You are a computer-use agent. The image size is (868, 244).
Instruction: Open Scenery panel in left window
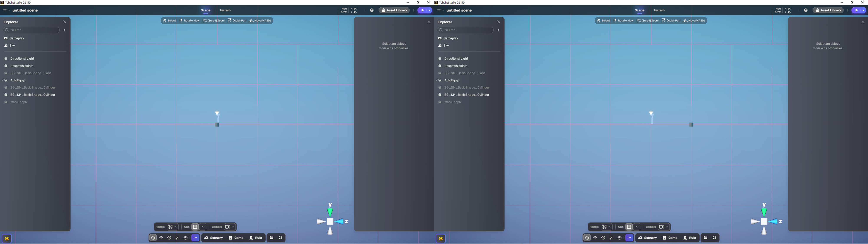click(x=214, y=238)
